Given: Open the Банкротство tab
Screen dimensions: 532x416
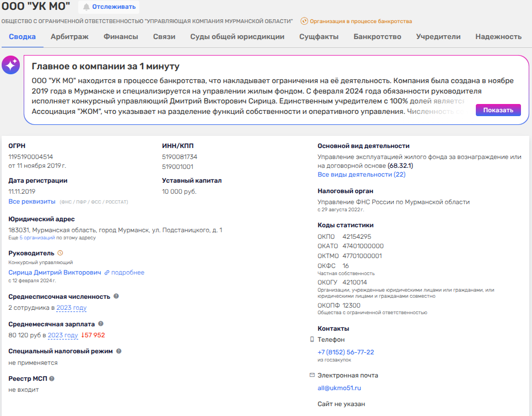Looking at the screenshot, I should point(377,37).
